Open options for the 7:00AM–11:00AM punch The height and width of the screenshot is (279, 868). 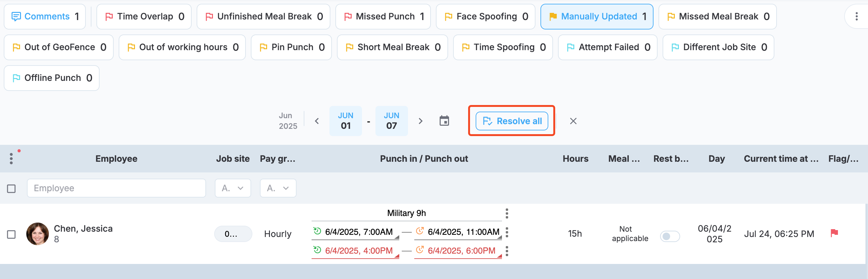point(507,232)
